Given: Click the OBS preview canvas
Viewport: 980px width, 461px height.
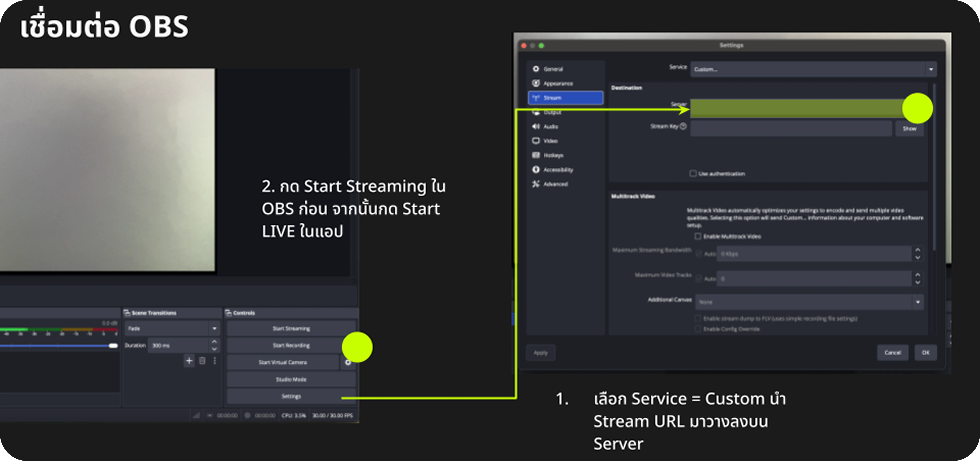Looking at the screenshot, I should [107, 169].
